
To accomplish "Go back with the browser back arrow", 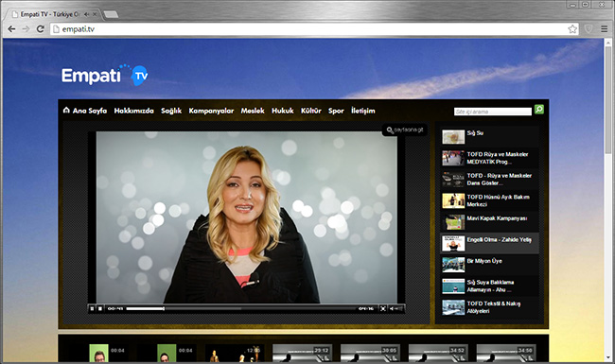I will pos(11,29).
